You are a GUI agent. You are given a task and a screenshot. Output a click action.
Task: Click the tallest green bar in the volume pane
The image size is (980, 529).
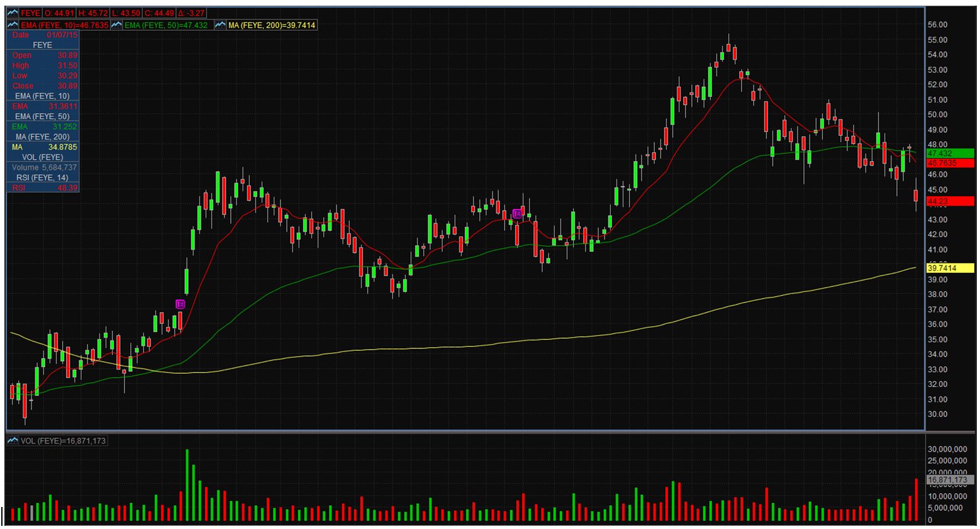pyautogui.click(x=187, y=485)
